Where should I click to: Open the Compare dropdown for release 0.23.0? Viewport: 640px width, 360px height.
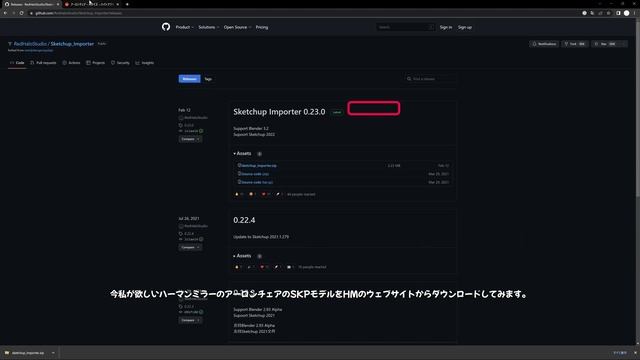click(190, 139)
